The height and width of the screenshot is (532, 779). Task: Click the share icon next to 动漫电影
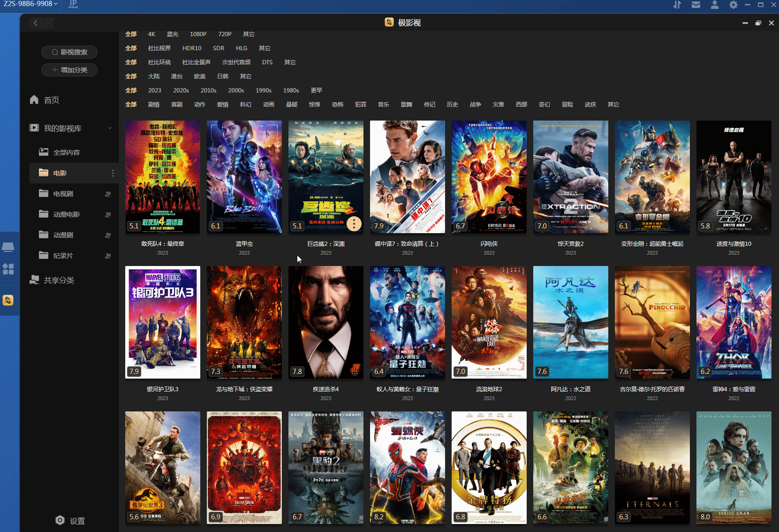point(108,214)
